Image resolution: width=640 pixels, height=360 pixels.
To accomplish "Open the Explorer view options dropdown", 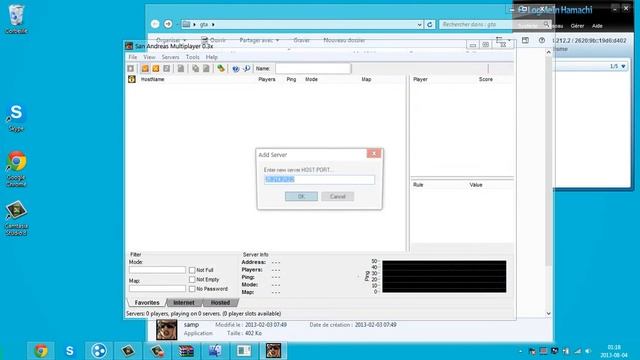I will click(x=509, y=40).
